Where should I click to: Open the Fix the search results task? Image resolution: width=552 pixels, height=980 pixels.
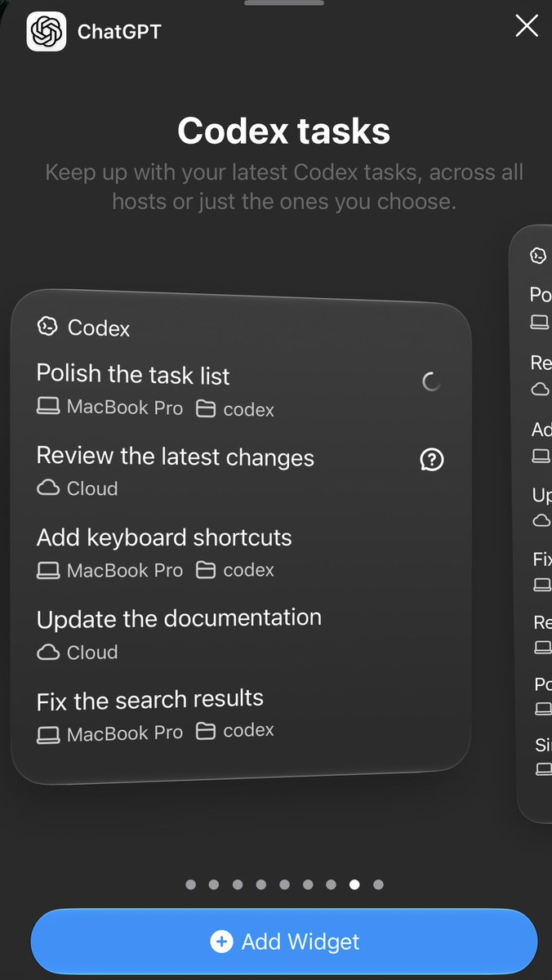click(x=240, y=715)
